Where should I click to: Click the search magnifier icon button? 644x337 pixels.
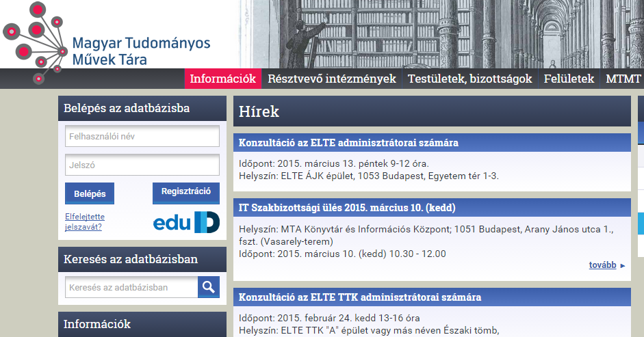(209, 287)
